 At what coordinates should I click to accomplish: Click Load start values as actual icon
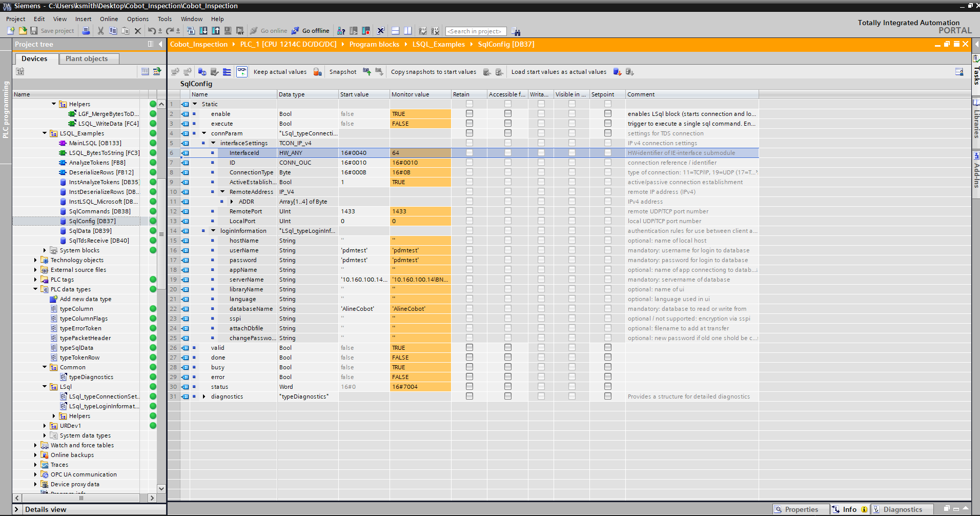pyautogui.click(x=617, y=72)
